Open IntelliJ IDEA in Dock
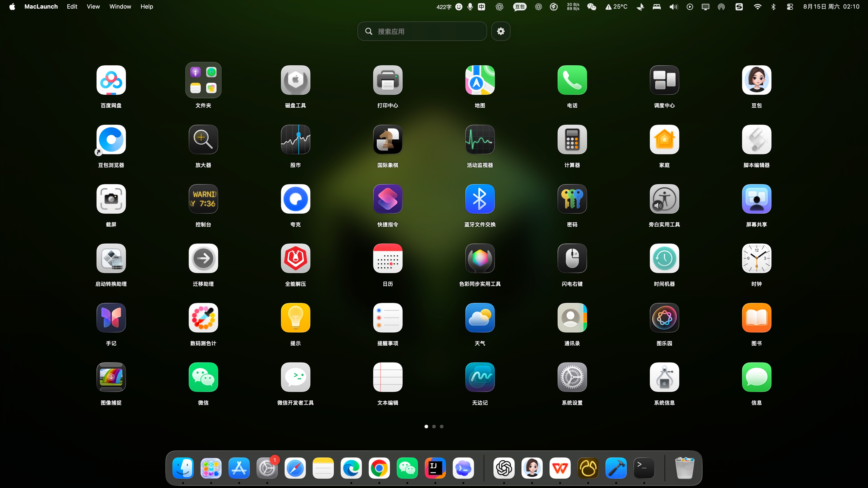Viewport: 868px width, 488px height. coord(435,468)
